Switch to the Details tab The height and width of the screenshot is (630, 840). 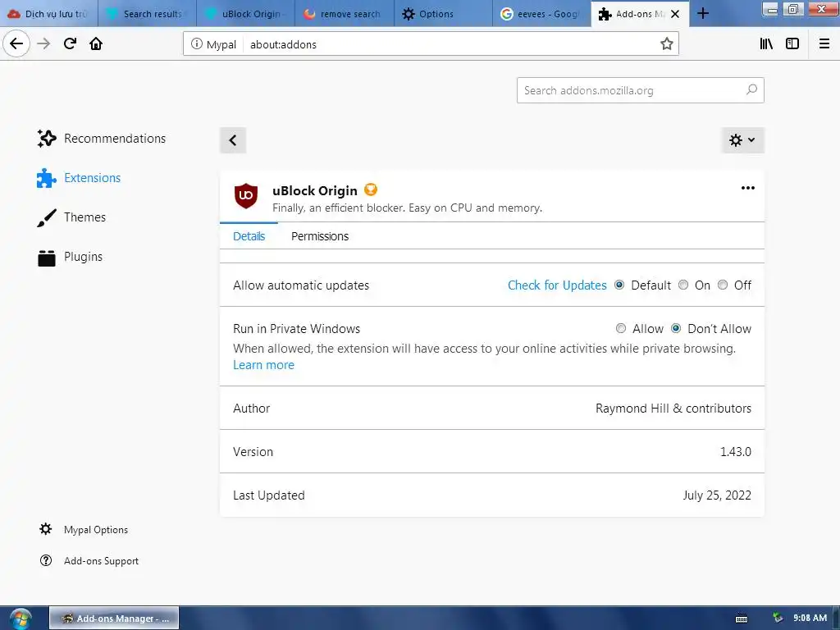[x=249, y=236]
